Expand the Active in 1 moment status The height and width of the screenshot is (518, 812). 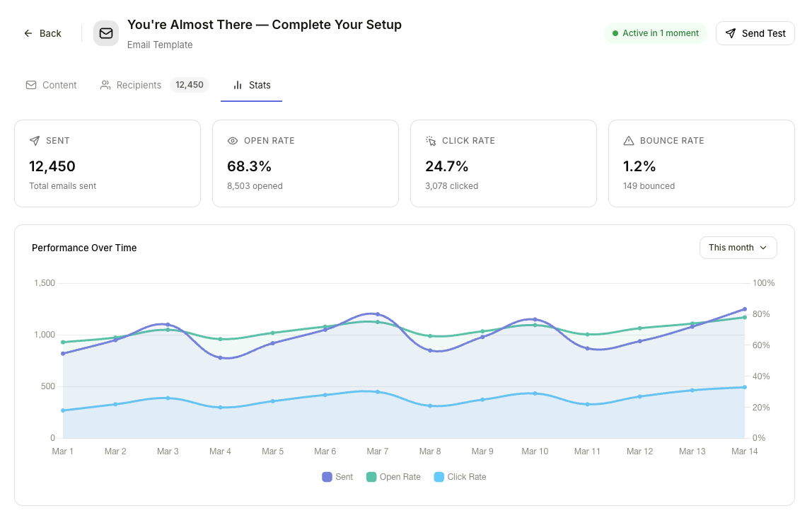(x=655, y=33)
